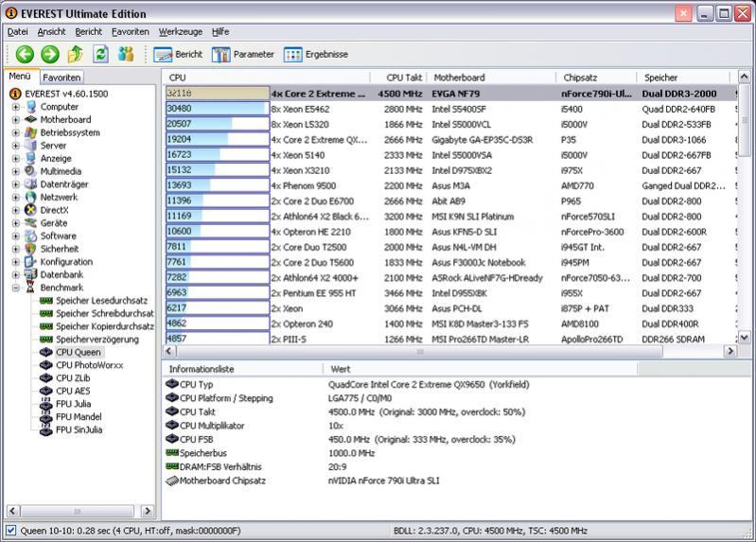Click the green Forward arrow icon
756x542 pixels.
pos(50,54)
